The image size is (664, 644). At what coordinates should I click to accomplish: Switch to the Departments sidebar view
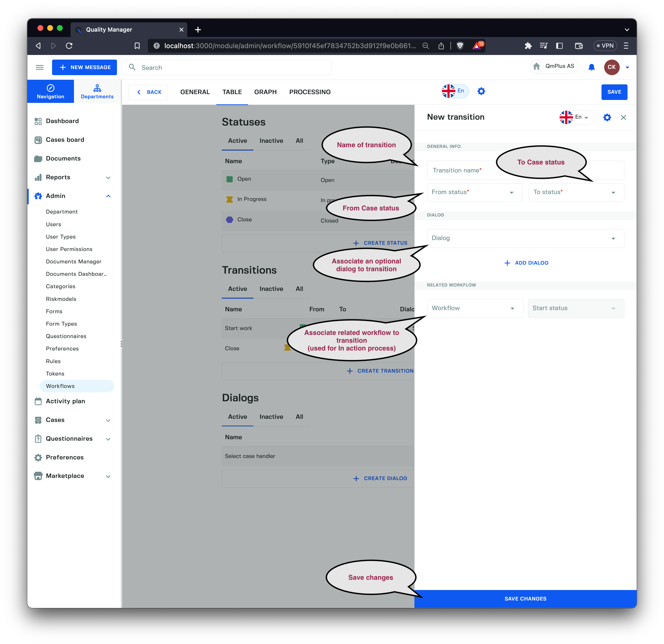coord(97,91)
